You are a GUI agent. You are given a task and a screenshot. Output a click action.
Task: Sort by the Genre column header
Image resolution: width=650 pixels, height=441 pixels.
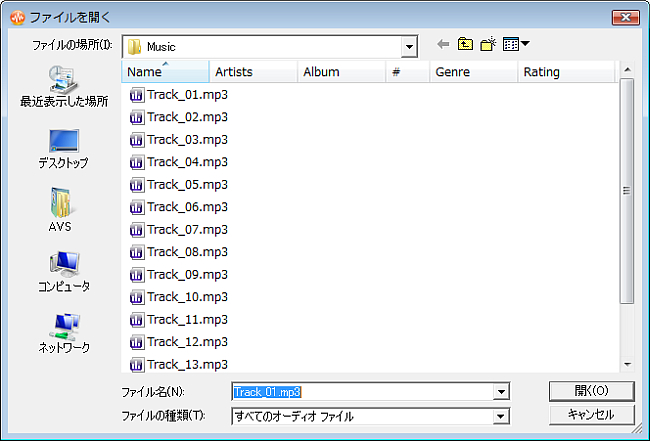point(474,72)
